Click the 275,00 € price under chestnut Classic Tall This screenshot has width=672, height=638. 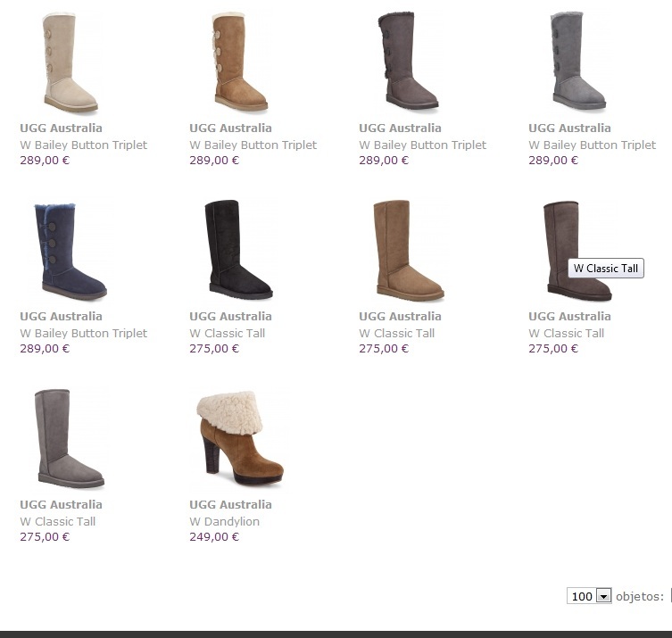[384, 348]
